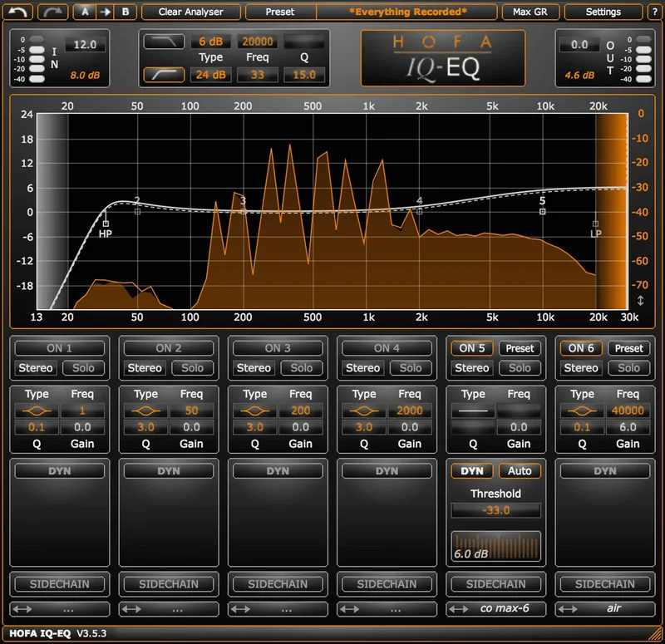Solo band 2
The width and height of the screenshot is (665, 644).
pyautogui.click(x=193, y=367)
